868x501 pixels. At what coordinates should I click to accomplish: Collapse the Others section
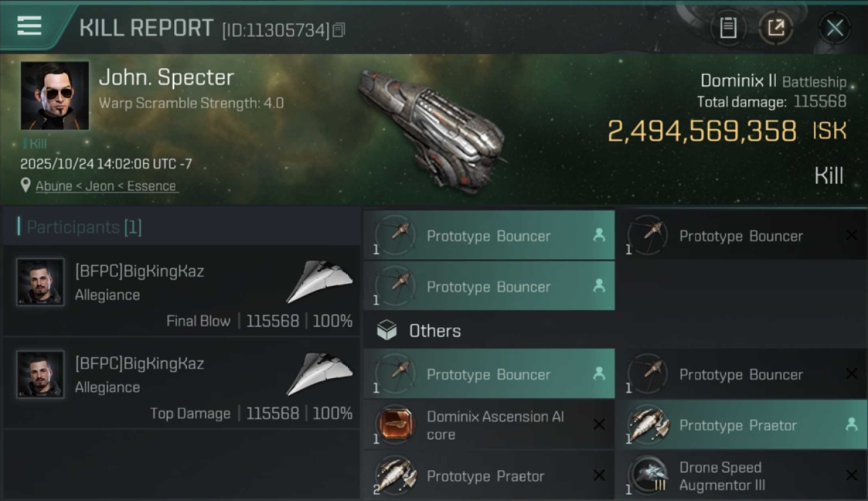coord(435,331)
